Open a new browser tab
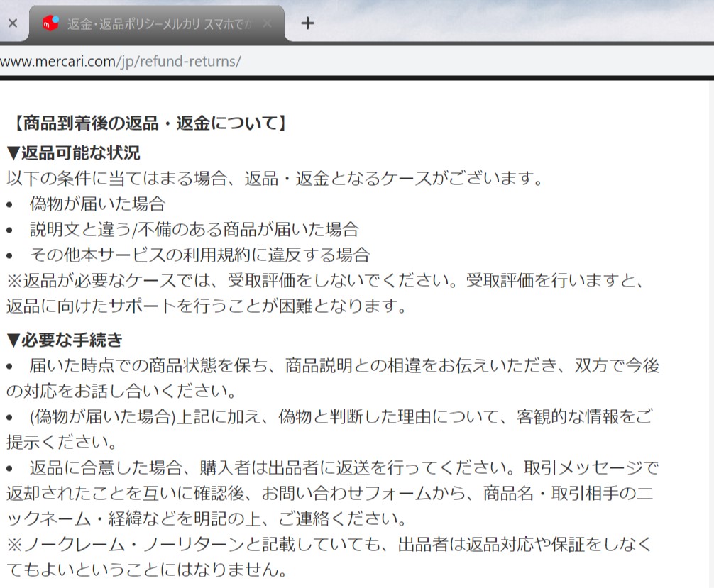 [307, 23]
